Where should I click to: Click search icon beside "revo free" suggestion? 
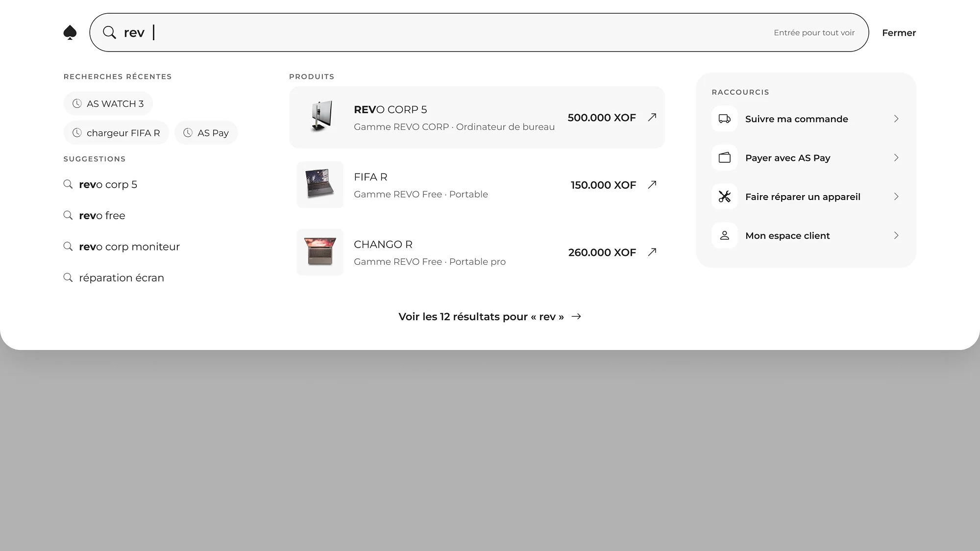click(x=68, y=215)
